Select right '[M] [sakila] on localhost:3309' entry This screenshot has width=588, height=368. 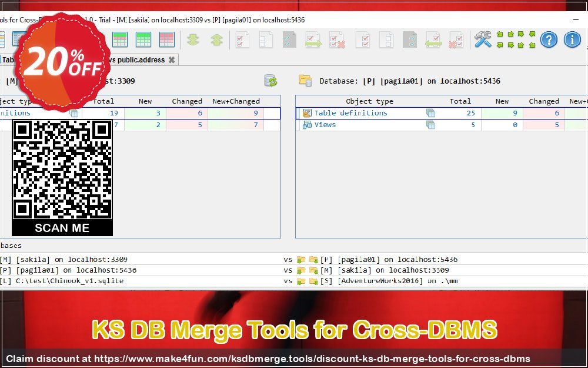coord(385,270)
